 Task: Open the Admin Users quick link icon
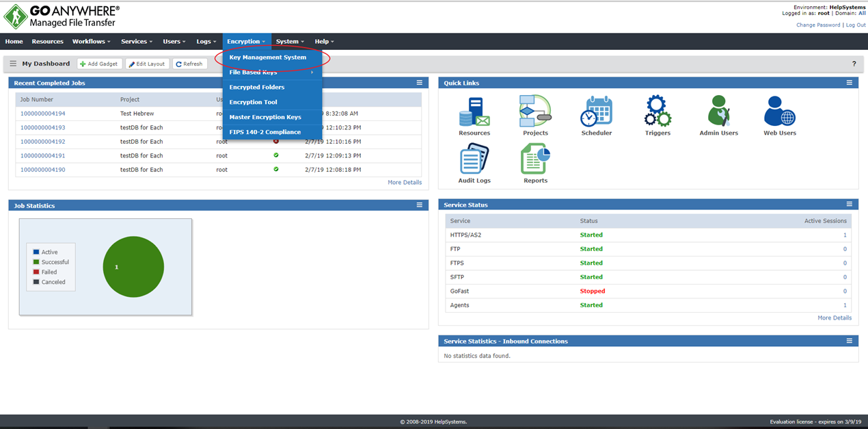coord(719,111)
